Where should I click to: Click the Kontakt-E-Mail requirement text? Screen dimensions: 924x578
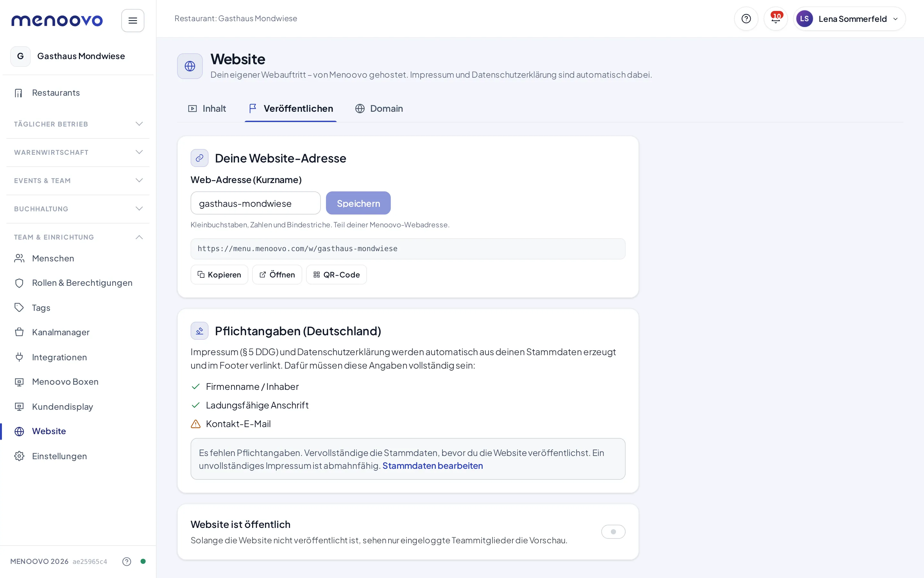(x=238, y=424)
